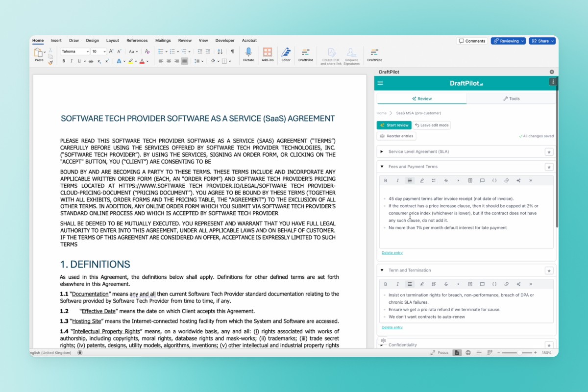Click Delete entry under Term and Termination
The width and height of the screenshot is (588, 392).
[392, 327]
